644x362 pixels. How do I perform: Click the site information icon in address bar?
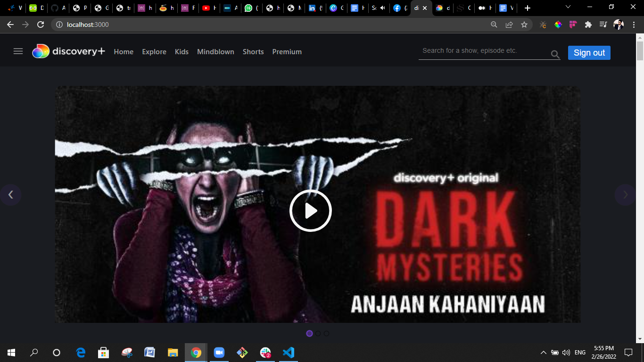tap(59, 25)
